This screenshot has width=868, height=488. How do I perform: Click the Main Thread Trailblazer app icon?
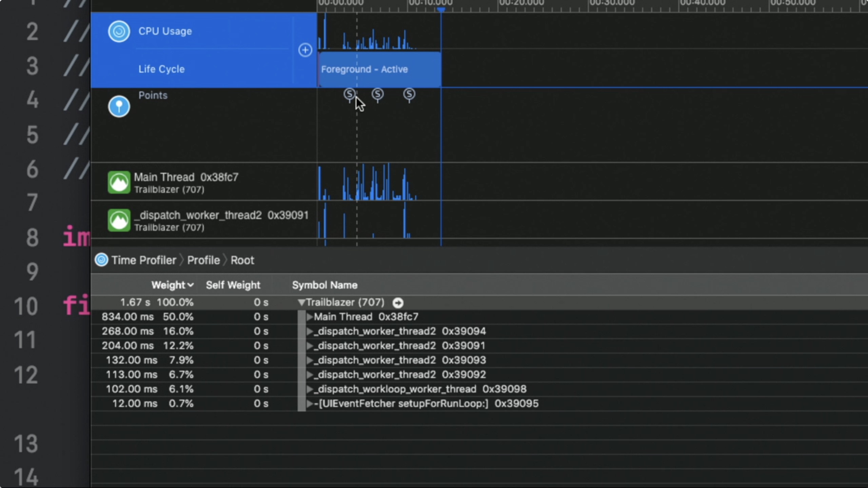(119, 182)
